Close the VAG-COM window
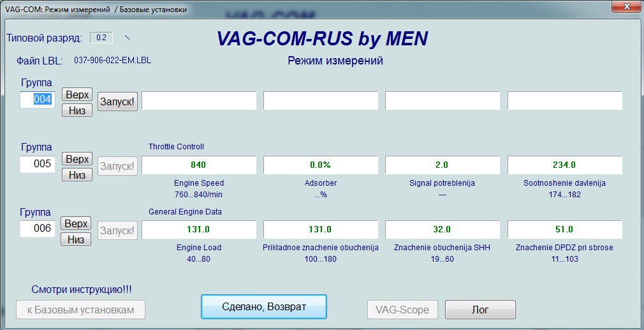644x330 pixels. click(627, 6)
